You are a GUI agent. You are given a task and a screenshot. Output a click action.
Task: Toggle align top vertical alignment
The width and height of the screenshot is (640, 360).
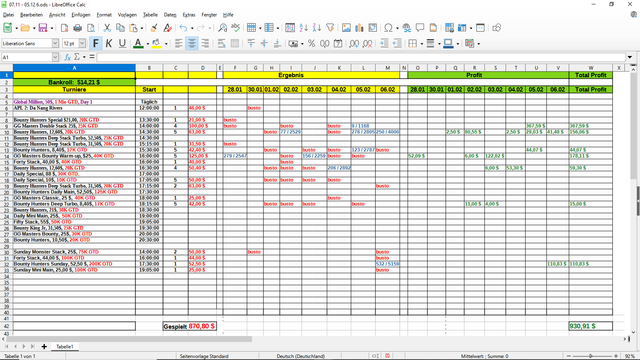[x=251, y=43]
